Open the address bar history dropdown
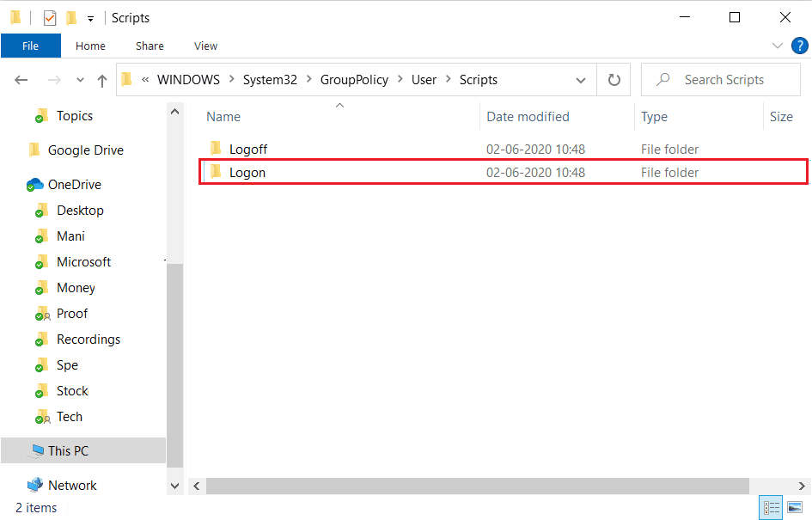The height and width of the screenshot is (520, 812). point(581,80)
